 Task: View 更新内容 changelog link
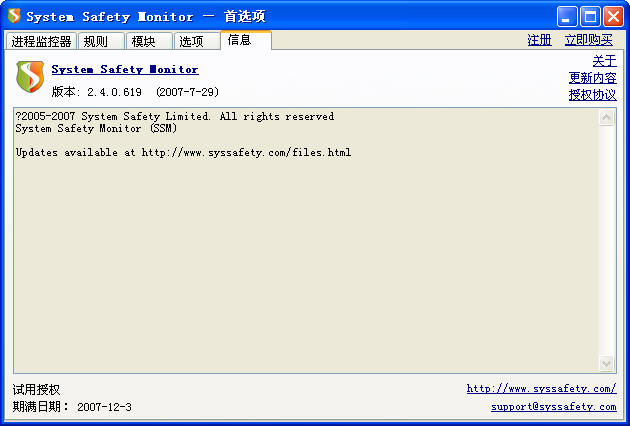tap(592, 78)
